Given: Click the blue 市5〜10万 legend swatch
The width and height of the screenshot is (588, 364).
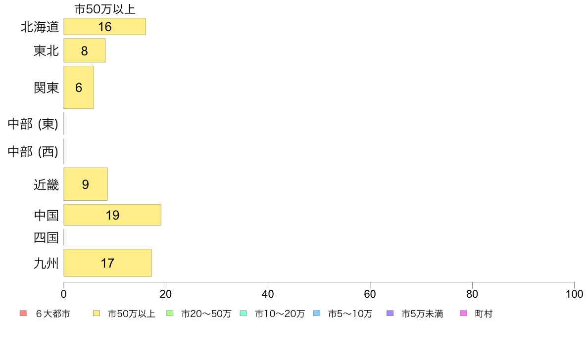Looking at the screenshot, I should 317,314.
